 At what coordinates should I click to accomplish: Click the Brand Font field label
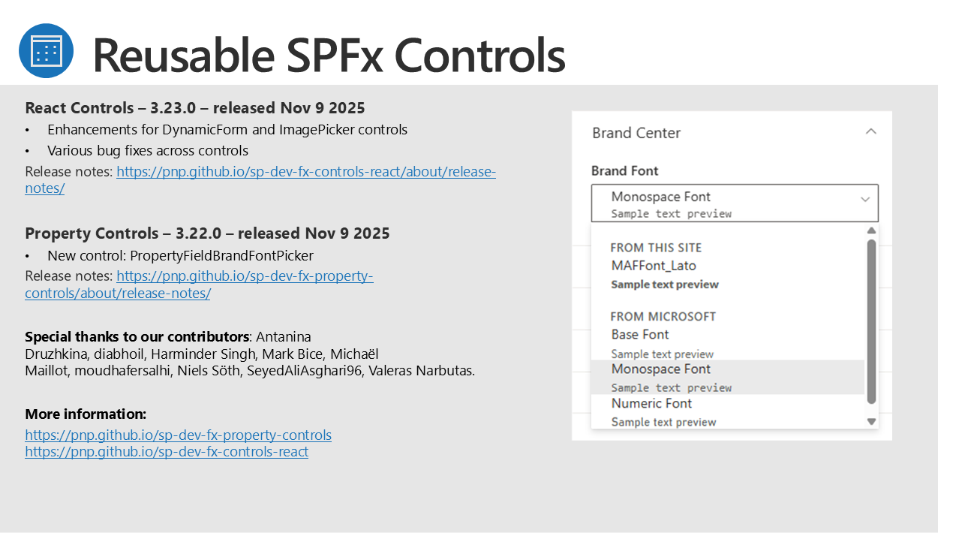click(x=624, y=171)
